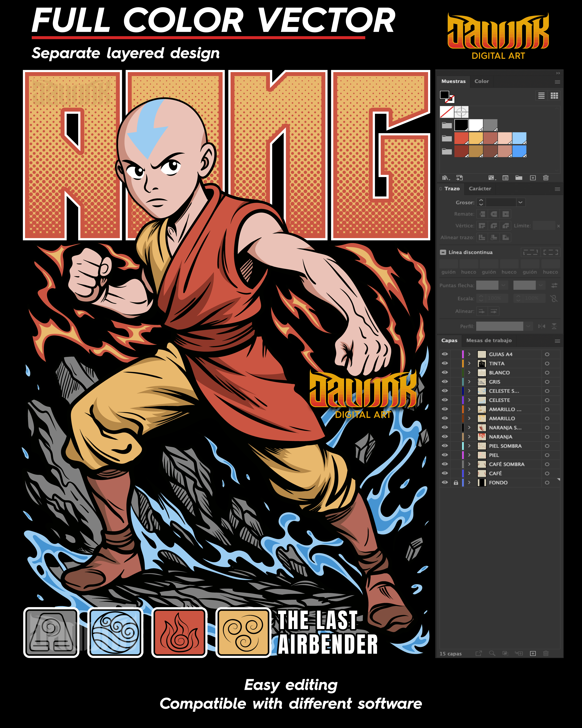Hide the GUIAS A4 layer
This screenshot has width=582, height=728.
tap(445, 354)
